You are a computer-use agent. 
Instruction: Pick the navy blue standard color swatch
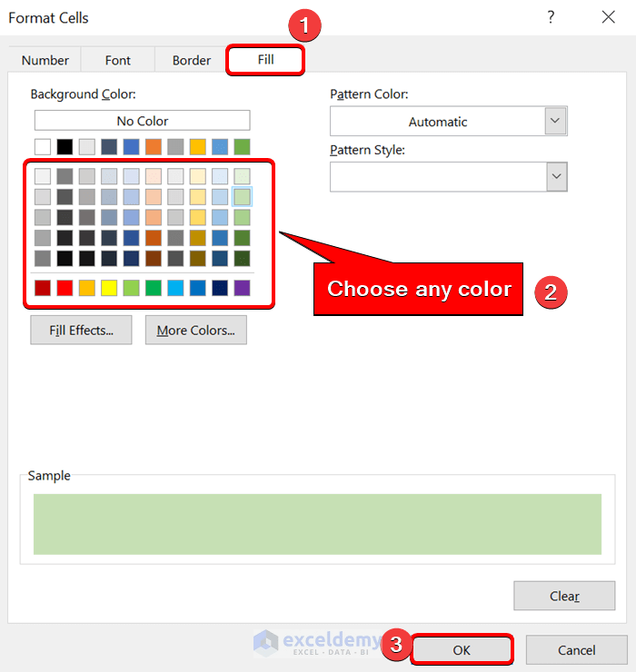tap(220, 288)
